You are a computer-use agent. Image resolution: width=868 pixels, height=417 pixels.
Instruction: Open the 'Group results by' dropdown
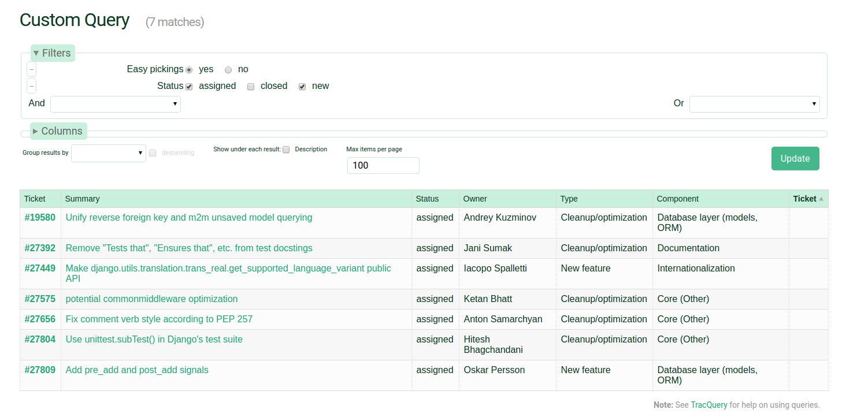[x=109, y=153]
